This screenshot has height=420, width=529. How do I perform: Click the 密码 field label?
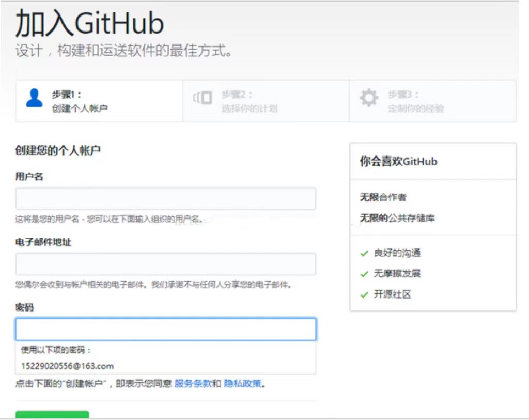coord(24,307)
